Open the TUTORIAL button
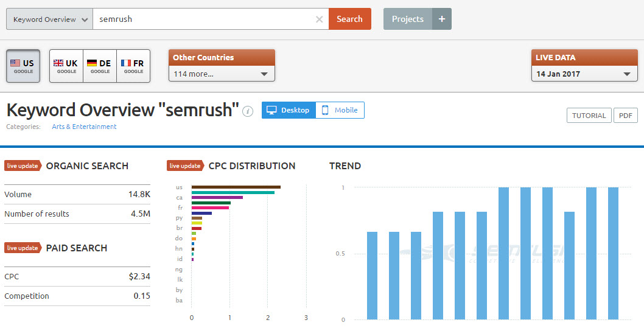 point(589,116)
